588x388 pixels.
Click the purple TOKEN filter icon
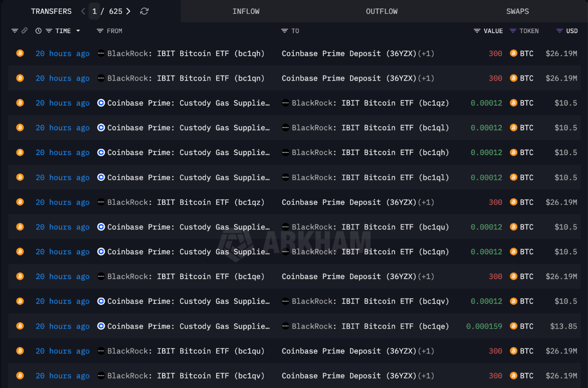pyautogui.click(x=513, y=31)
